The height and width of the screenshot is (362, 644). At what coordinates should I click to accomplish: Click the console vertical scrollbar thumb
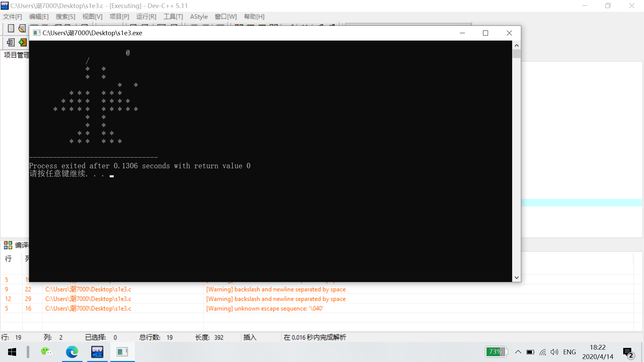[517, 54]
